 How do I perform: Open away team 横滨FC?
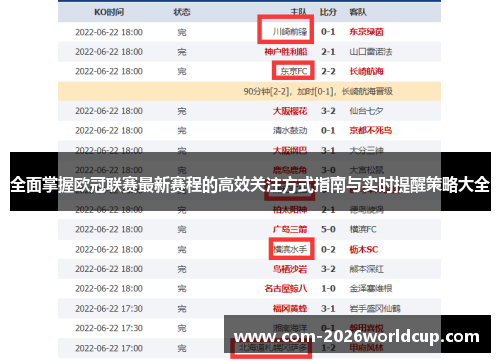pos(363,229)
